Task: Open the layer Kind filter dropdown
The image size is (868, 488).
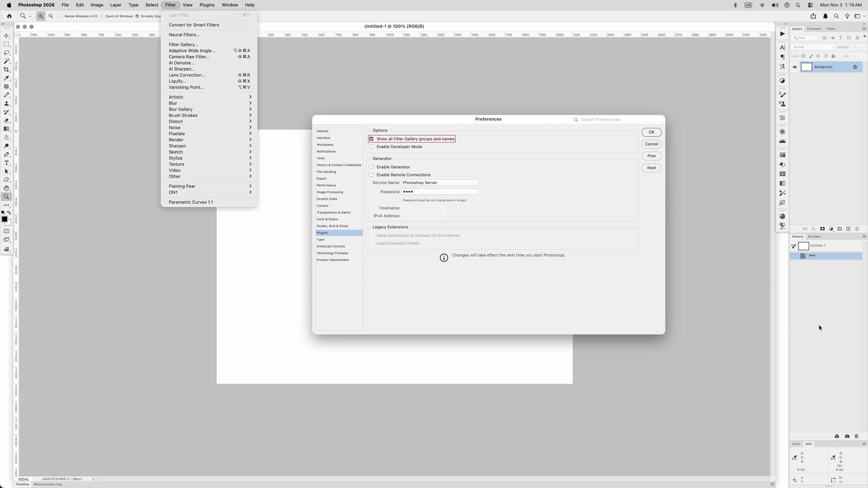Action: click(x=805, y=38)
